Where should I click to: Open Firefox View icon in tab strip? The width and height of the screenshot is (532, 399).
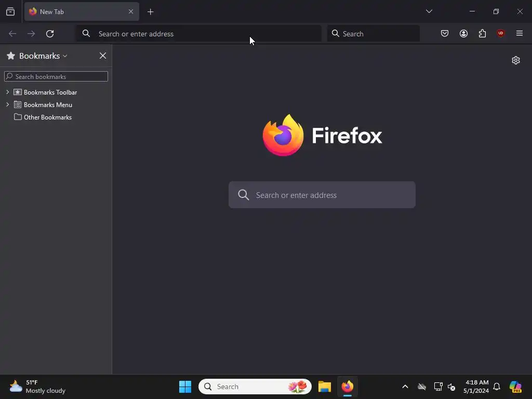pos(10,11)
